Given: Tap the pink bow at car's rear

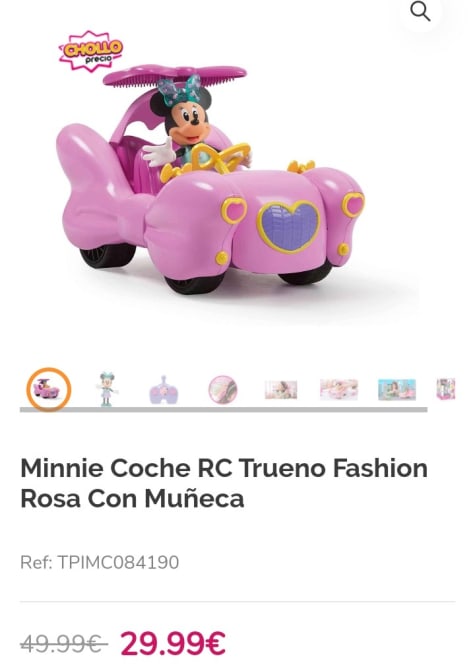Looking at the screenshot, I should coord(101,188).
